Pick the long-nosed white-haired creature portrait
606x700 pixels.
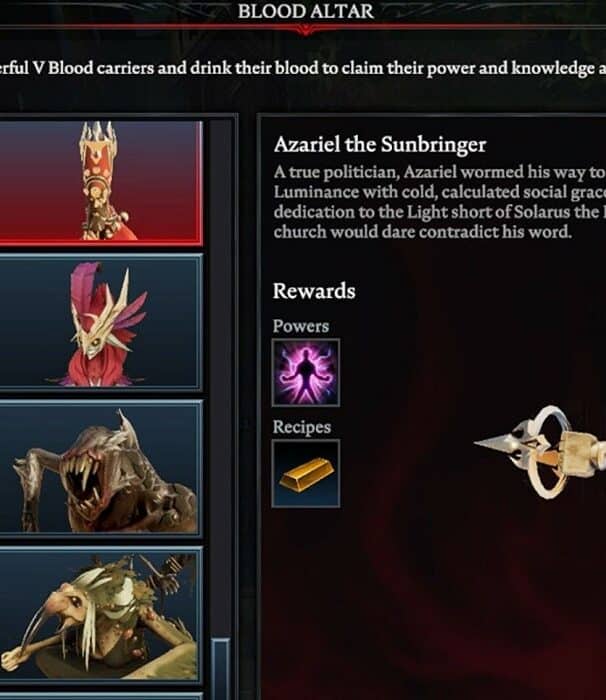coord(100,615)
